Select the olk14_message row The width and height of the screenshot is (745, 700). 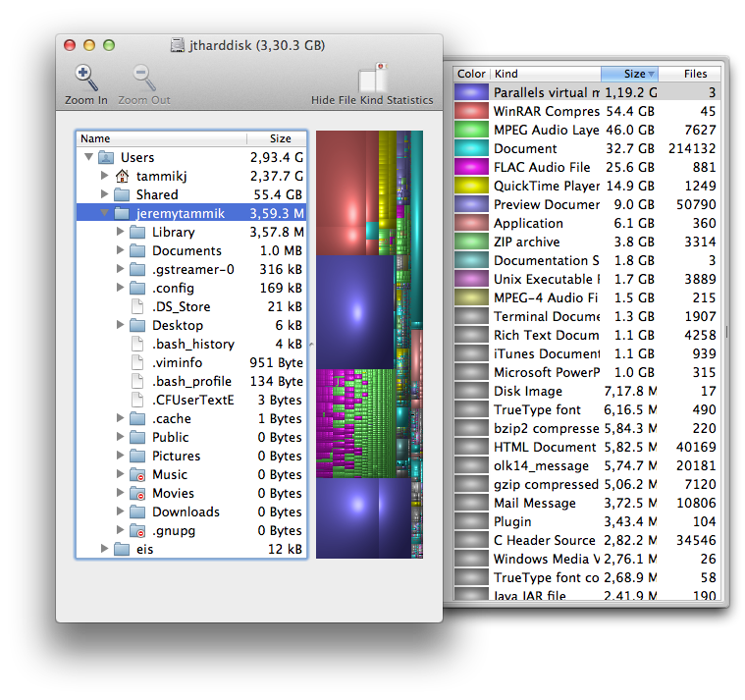(x=587, y=465)
